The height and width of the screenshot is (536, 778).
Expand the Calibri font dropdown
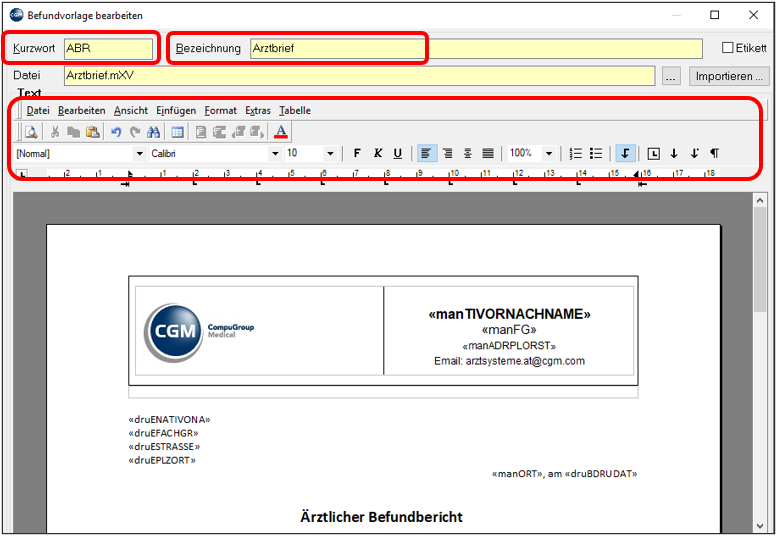point(275,154)
